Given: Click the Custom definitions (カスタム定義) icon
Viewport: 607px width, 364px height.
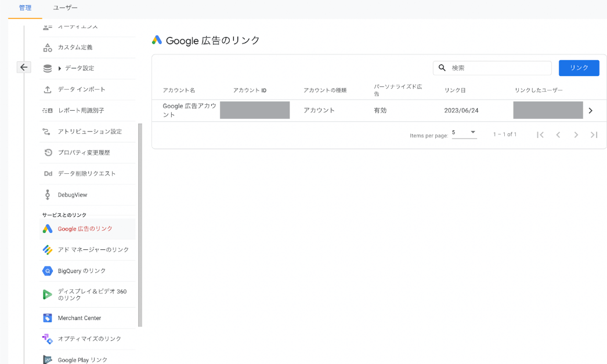Looking at the screenshot, I should pyautogui.click(x=47, y=48).
